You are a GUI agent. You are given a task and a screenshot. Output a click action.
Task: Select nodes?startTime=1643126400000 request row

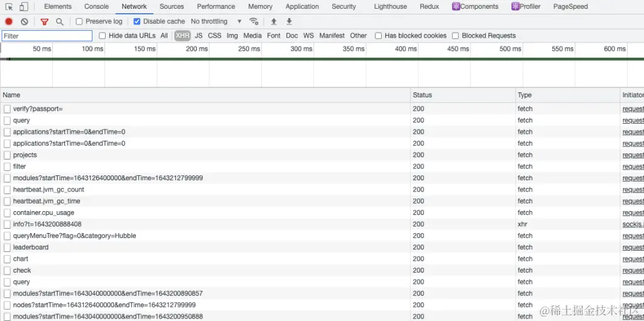322,305
